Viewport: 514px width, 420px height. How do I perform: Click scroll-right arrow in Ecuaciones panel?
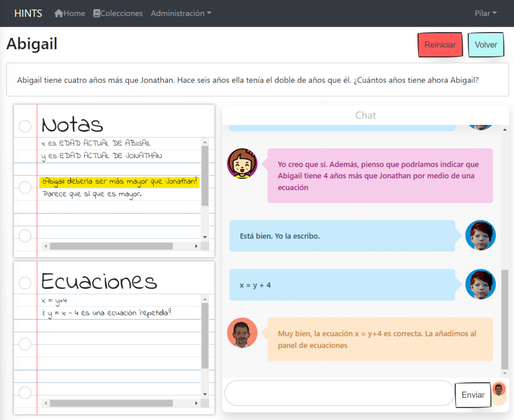coord(196,403)
